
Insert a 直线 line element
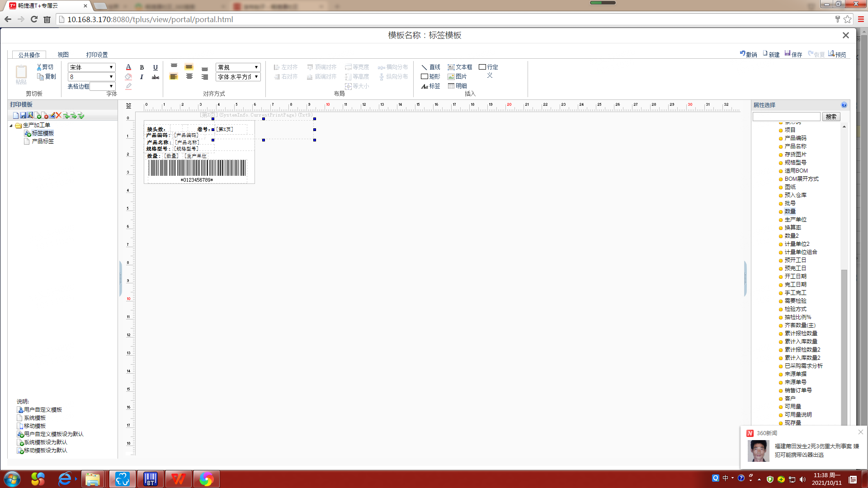tap(430, 67)
